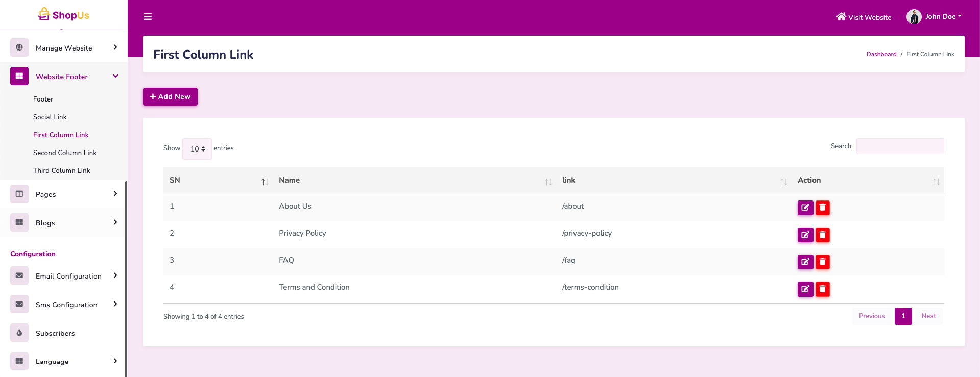Click John Doe profile avatar

point(914,17)
